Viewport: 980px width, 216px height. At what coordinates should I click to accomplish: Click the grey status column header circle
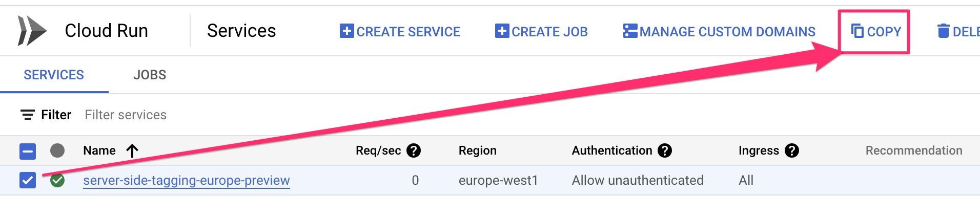pyautogui.click(x=57, y=150)
